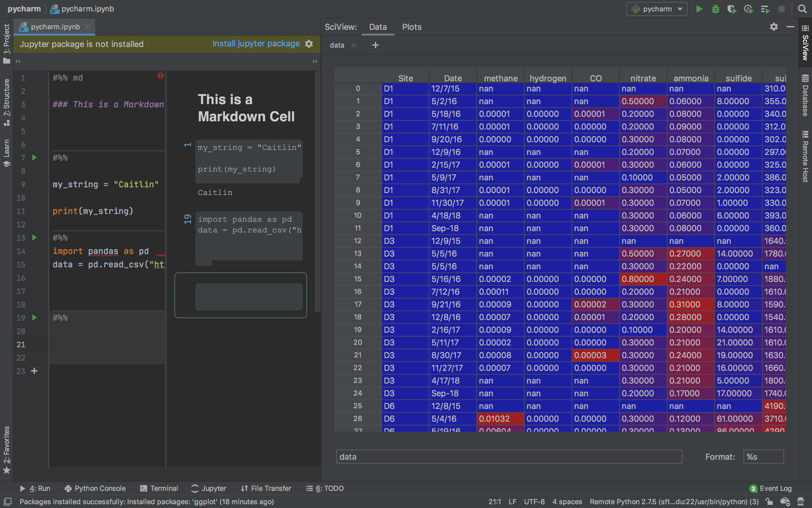The width and height of the screenshot is (812, 508).
Task: Toggle tool window bars with the bottom-left square icon
Action: (x=7, y=502)
